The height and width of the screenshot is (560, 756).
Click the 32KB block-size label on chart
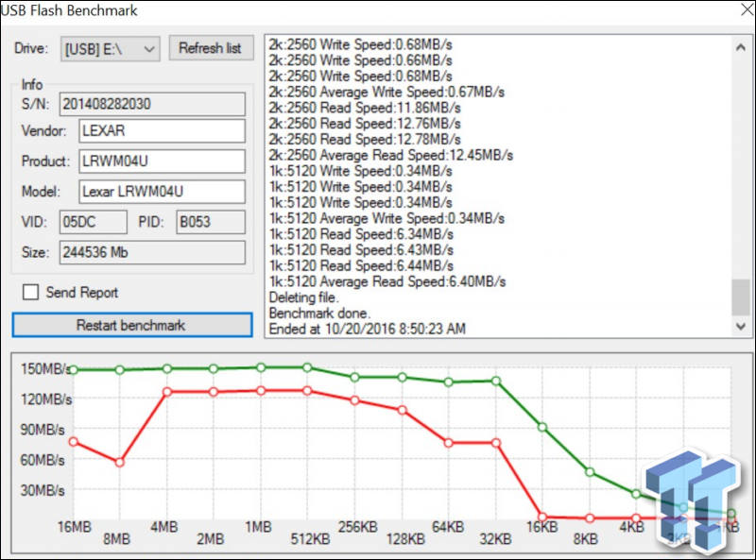tap(495, 539)
